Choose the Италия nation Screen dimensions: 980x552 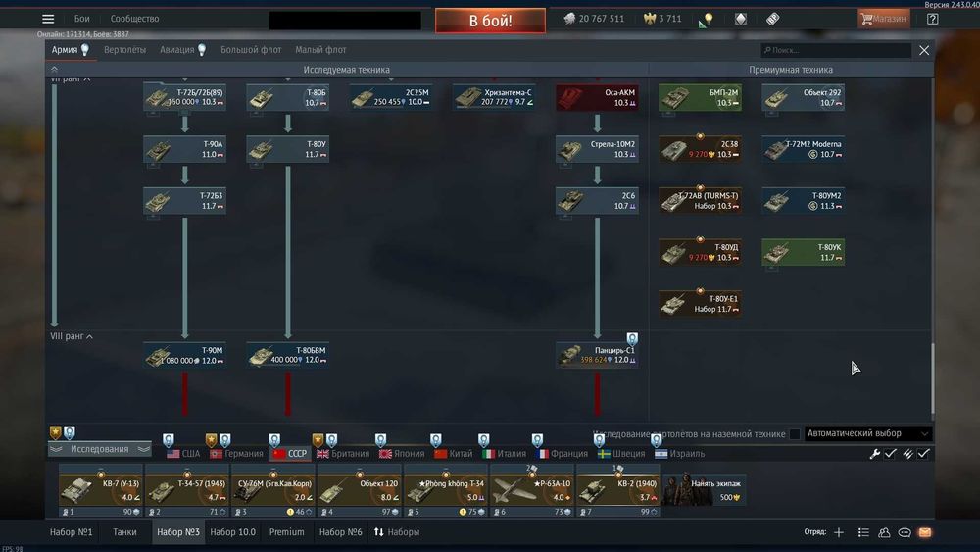tap(505, 454)
